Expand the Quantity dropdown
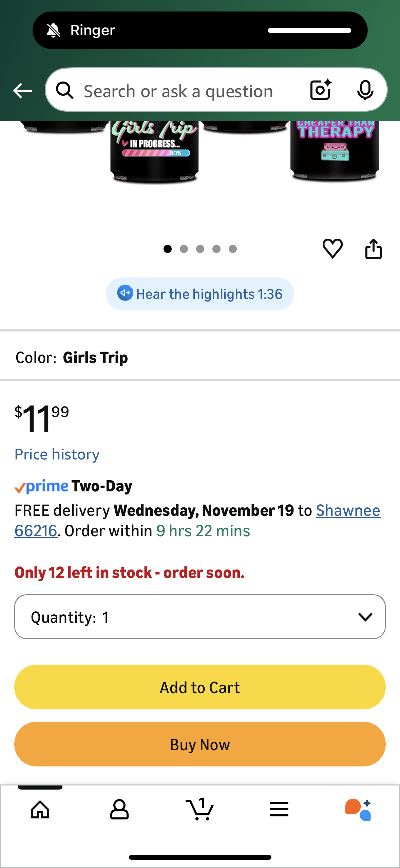 coord(200,617)
